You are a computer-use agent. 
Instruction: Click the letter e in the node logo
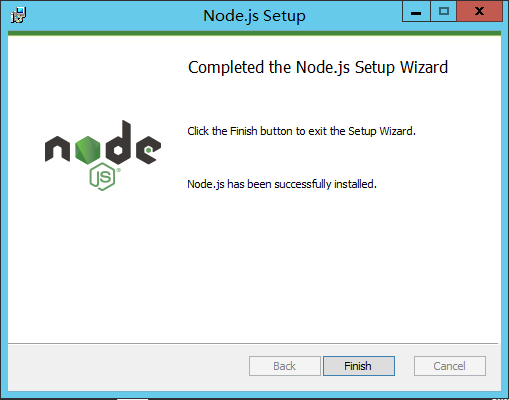(x=148, y=150)
